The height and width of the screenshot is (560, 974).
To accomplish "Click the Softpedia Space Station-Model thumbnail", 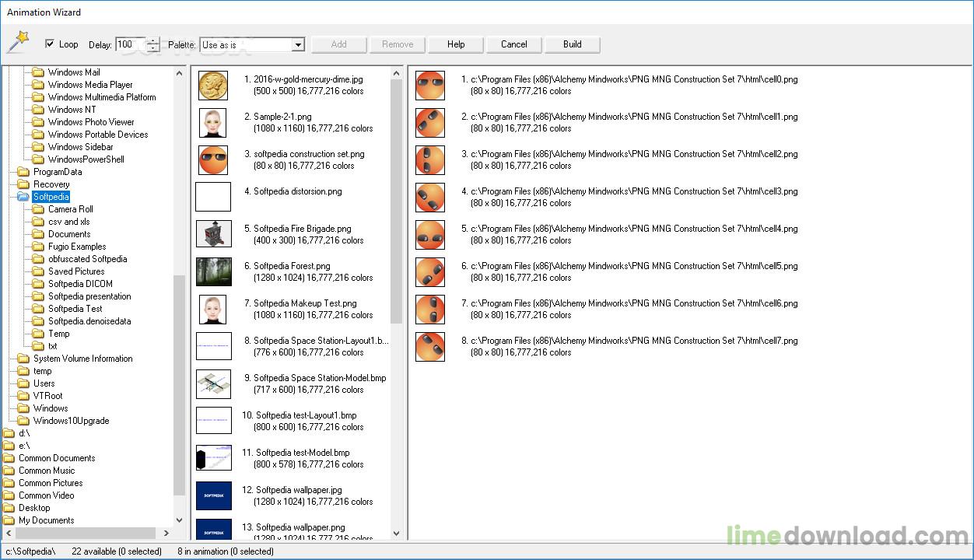I will click(x=212, y=384).
